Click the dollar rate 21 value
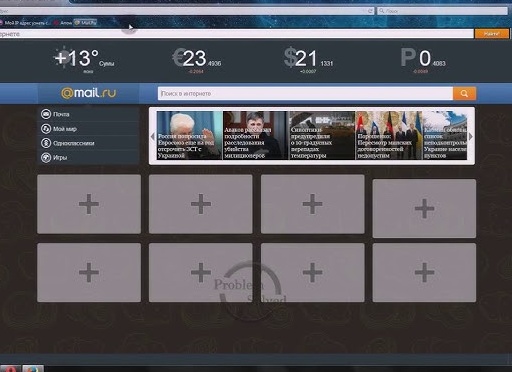 point(306,58)
